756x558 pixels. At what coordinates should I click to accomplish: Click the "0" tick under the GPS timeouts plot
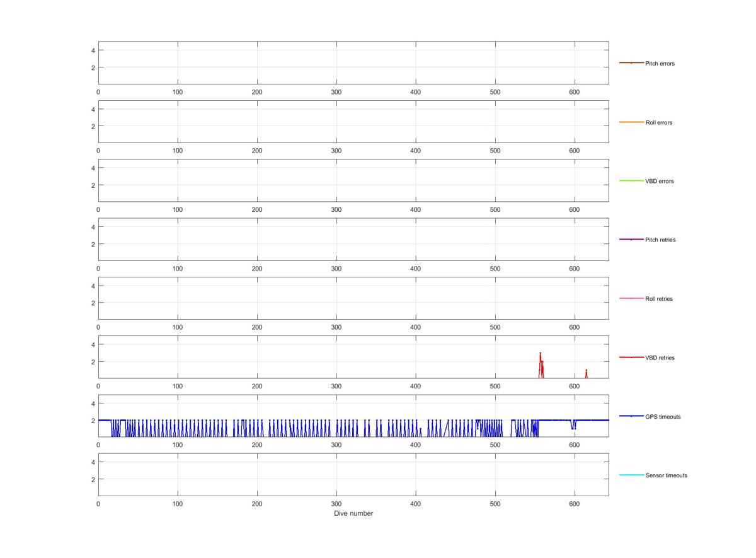pyautogui.click(x=98, y=445)
